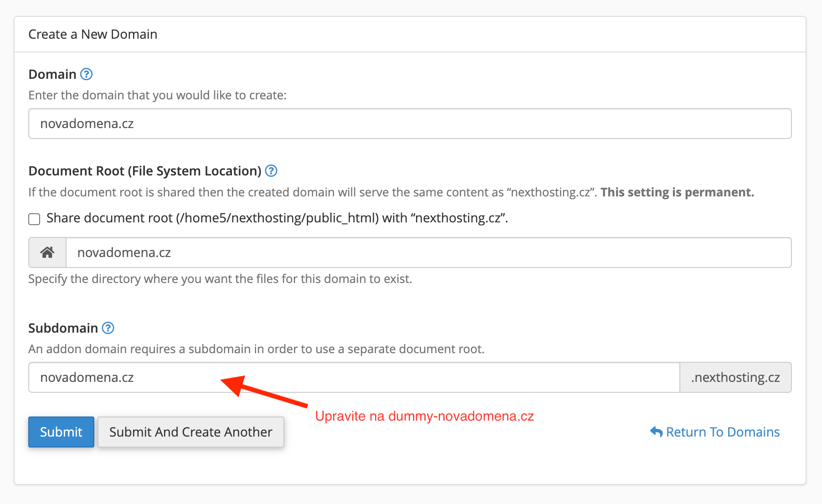This screenshot has height=504, width=822.
Task: Click the red dummy-novadomena.cz annotation text
Action: pyautogui.click(x=425, y=416)
